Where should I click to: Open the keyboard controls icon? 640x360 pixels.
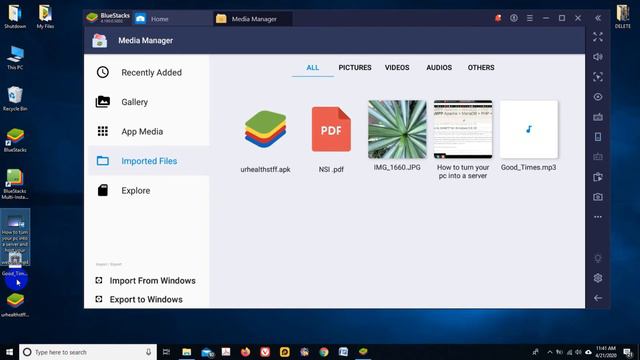[x=598, y=117]
